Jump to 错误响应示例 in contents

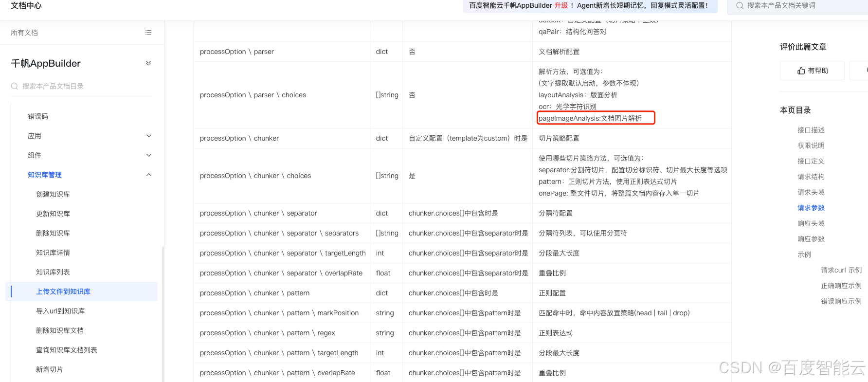(841, 301)
